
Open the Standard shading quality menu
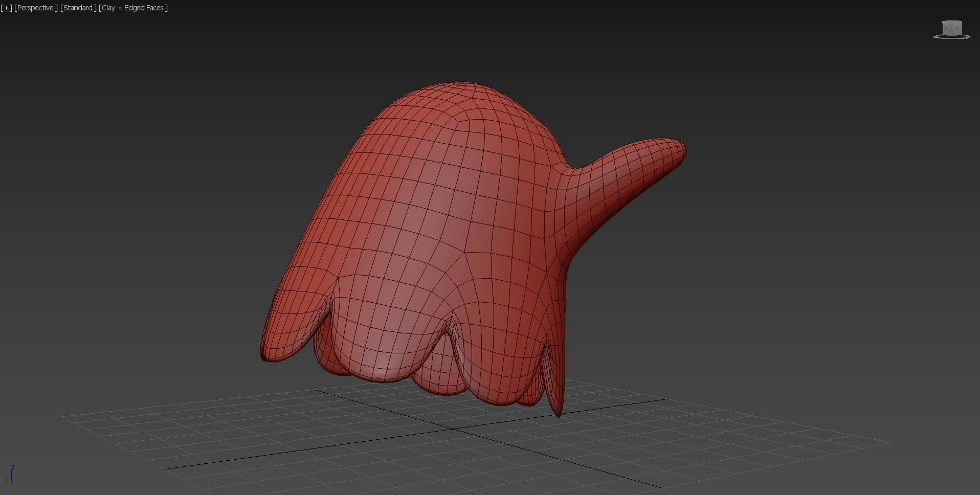coord(78,8)
